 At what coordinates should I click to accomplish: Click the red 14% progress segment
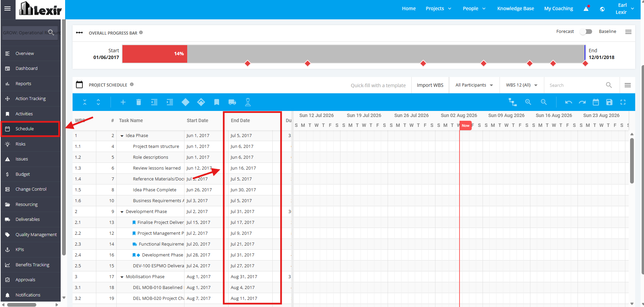(x=155, y=54)
